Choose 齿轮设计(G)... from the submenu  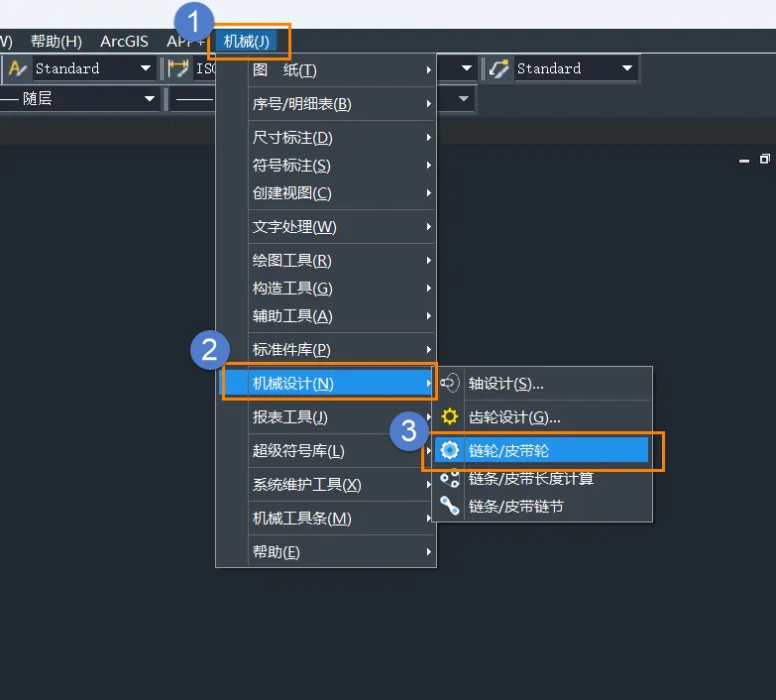542,416
